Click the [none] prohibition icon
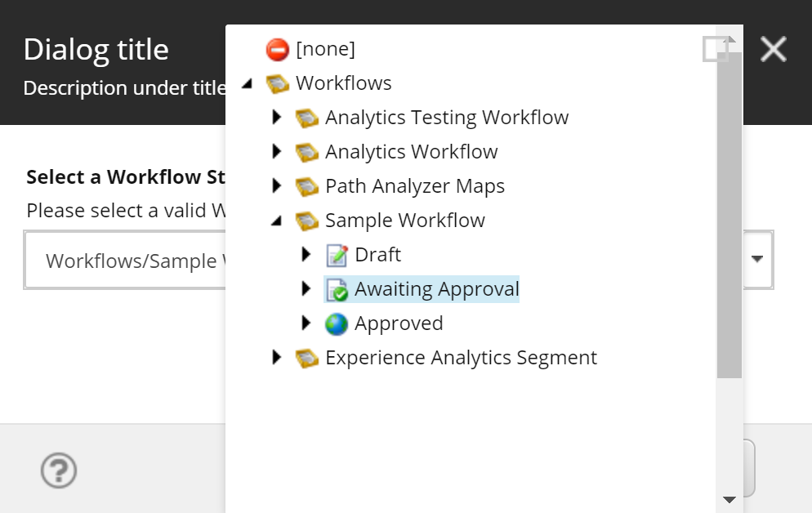This screenshot has height=513, width=812. pos(277,48)
